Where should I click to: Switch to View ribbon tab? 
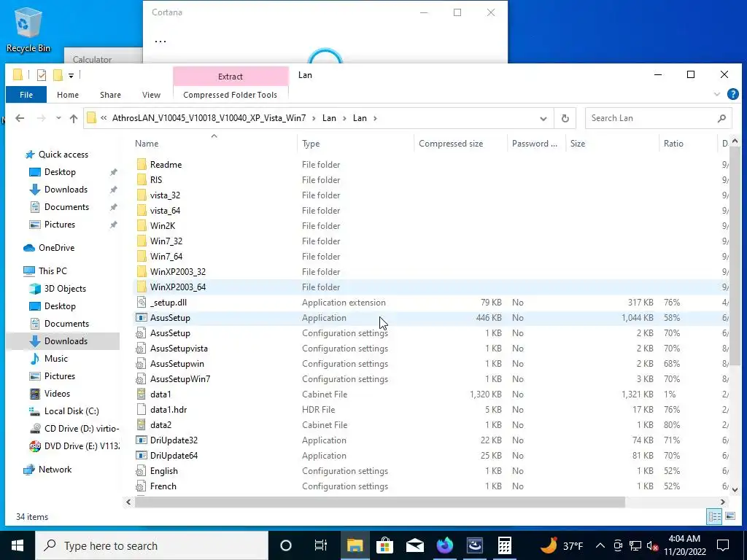click(151, 95)
